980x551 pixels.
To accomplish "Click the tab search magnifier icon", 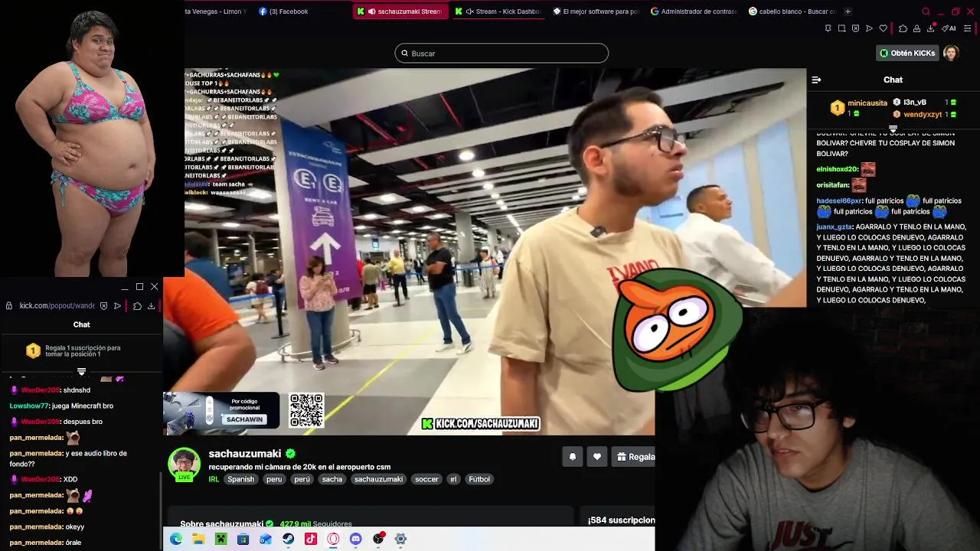I will [x=926, y=11].
